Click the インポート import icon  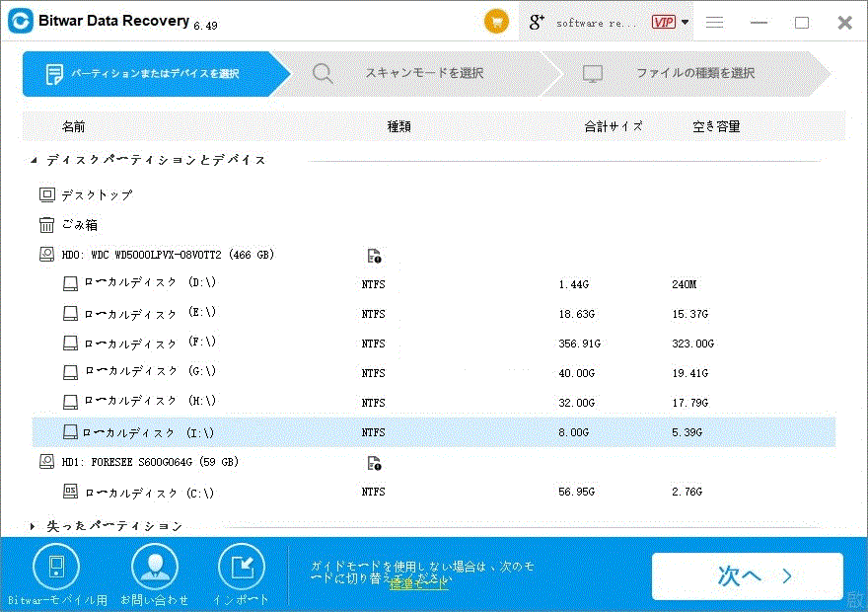point(241,568)
